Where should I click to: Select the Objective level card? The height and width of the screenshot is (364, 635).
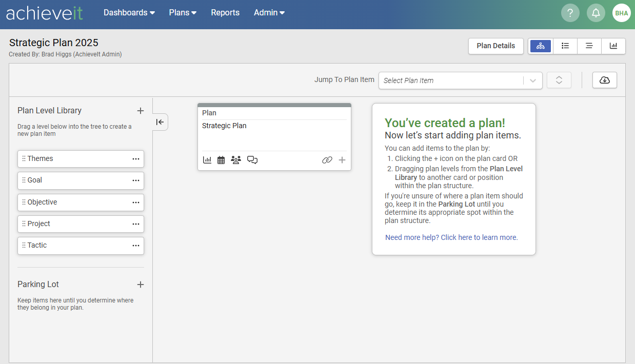point(81,203)
